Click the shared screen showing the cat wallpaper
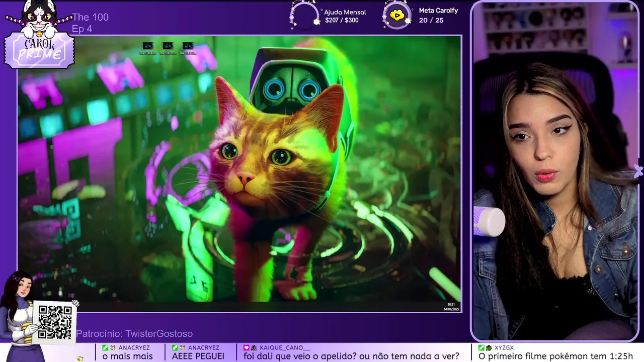 pyautogui.click(x=239, y=173)
